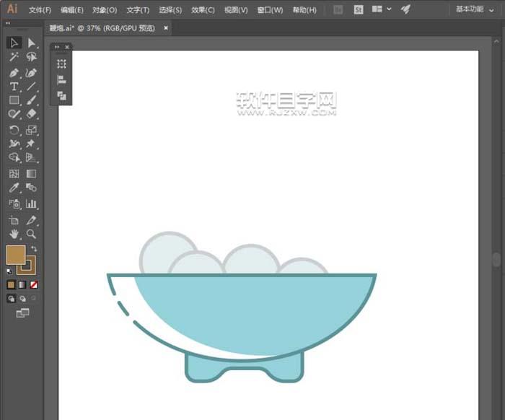Screen dimensions: 505x420
Task: Choose the Rectangle tool
Action: [x=14, y=100]
